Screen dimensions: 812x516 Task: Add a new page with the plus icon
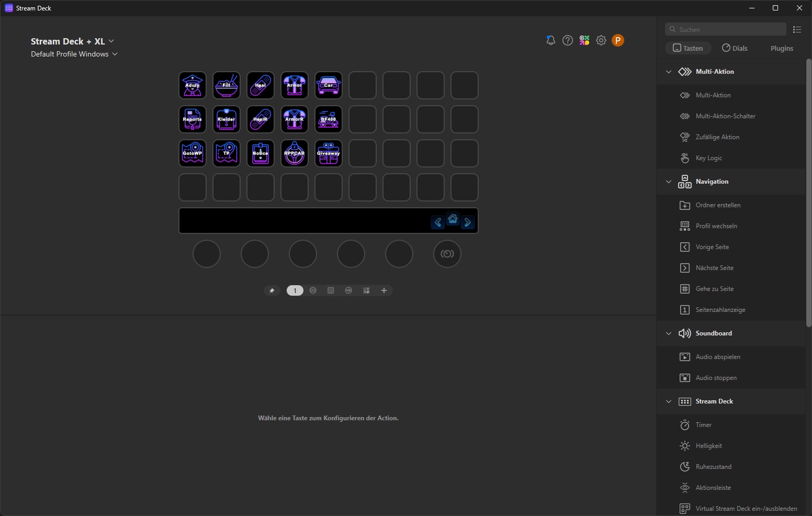point(384,290)
